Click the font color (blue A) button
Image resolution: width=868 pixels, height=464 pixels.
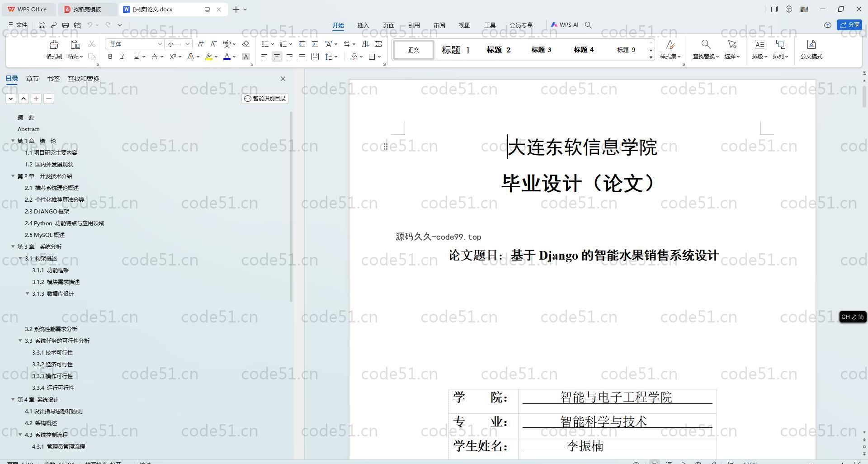(227, 57)
